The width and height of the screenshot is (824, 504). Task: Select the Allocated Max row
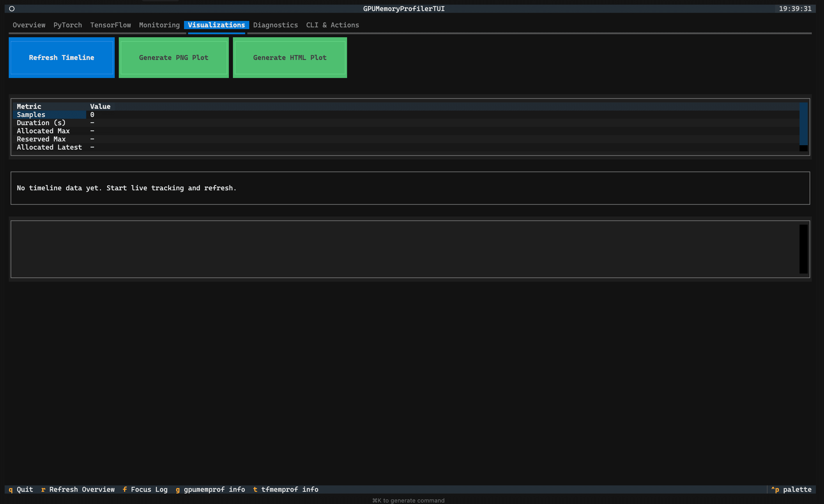click(x=43, y=131)
